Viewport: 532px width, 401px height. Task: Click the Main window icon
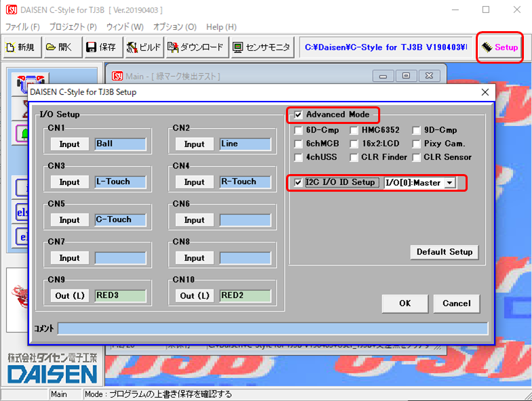117,76
